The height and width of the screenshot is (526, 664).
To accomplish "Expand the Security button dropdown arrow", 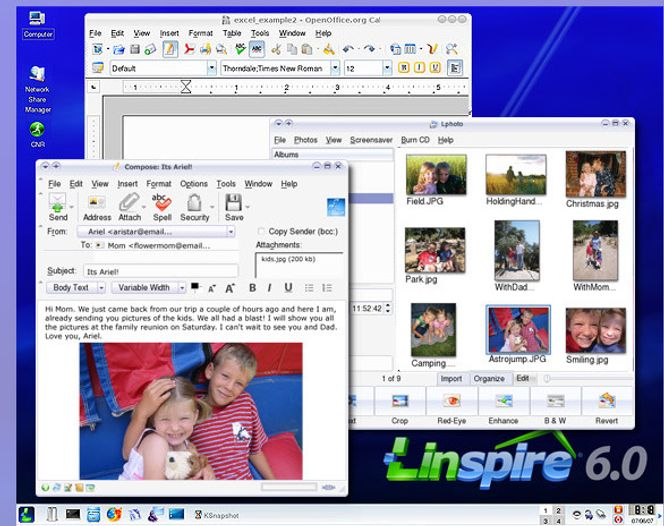I will point(212,207).
